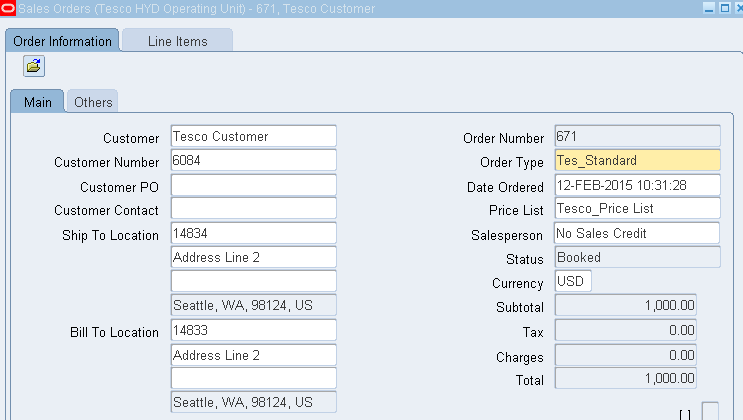
Task: Click the Order Type label
Action: [512, 163]
